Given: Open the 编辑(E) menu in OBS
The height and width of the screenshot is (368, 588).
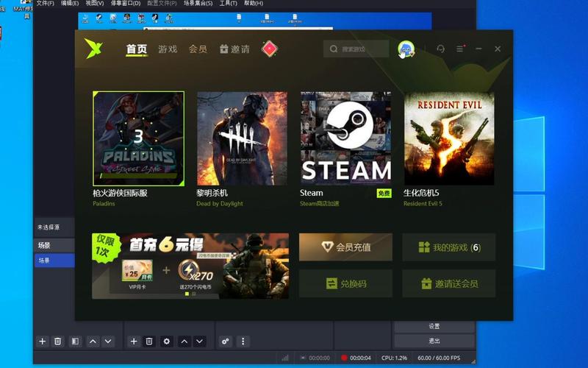Looking at the screenshot, I should pyautogui.click(x=70, y=3).
